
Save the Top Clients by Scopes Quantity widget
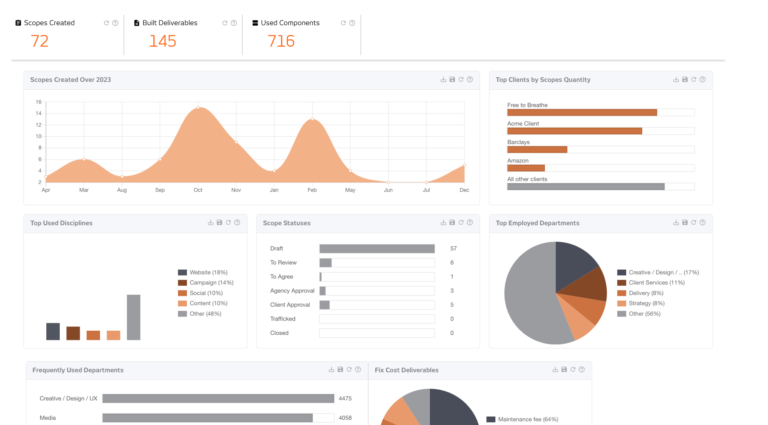pos(685,79)
